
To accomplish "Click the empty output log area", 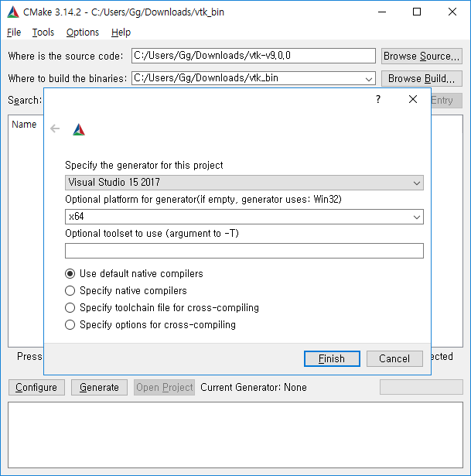I will (235, 435).
